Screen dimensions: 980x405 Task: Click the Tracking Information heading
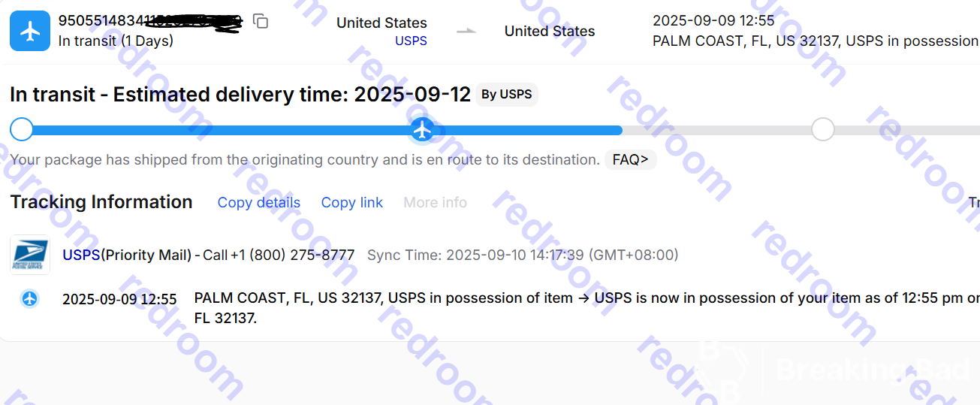(101, 202)
